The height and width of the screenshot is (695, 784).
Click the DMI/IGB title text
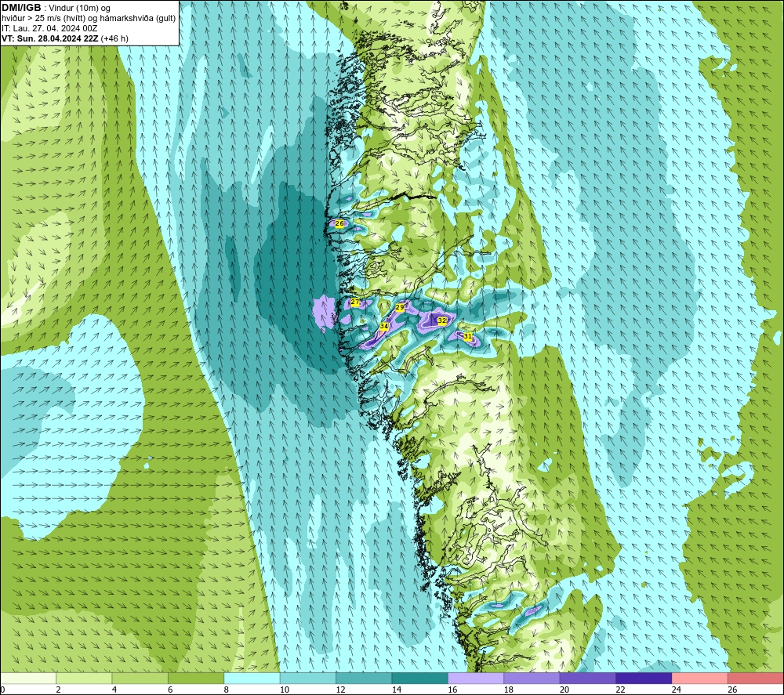pyautogui.click(x=22, y=8)
